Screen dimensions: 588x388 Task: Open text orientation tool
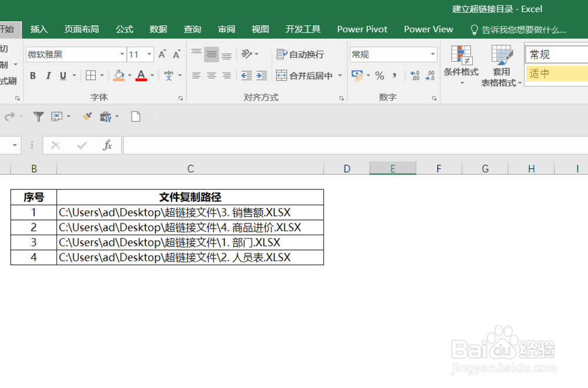click(x=247, y=54)
